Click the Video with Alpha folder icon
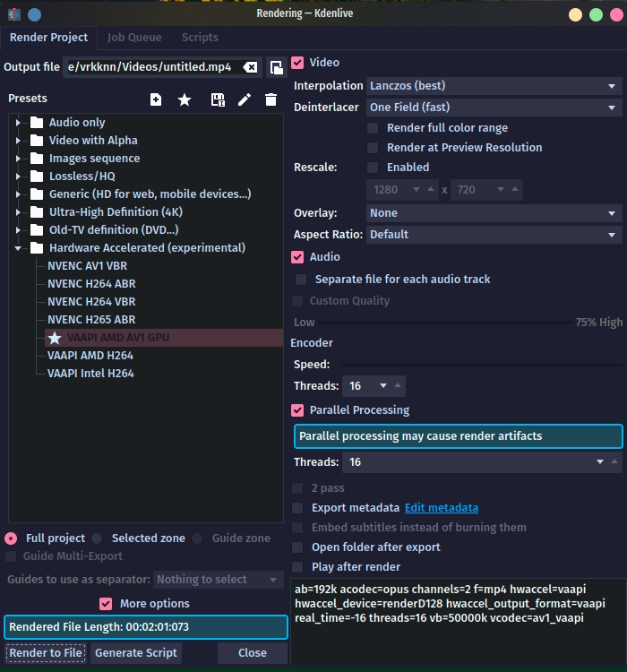Image resolution: width=627 pixels, height=672 pixels. point(37,141)
